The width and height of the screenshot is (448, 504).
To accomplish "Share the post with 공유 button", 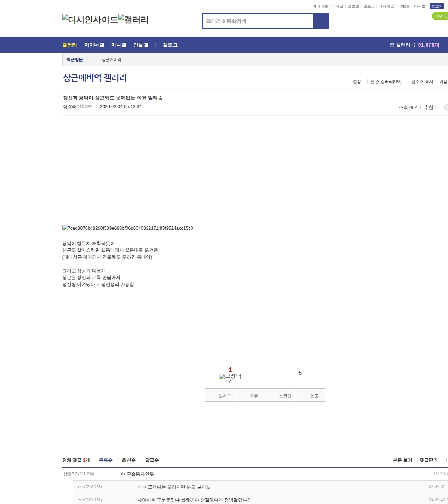I will pos(254,396).
